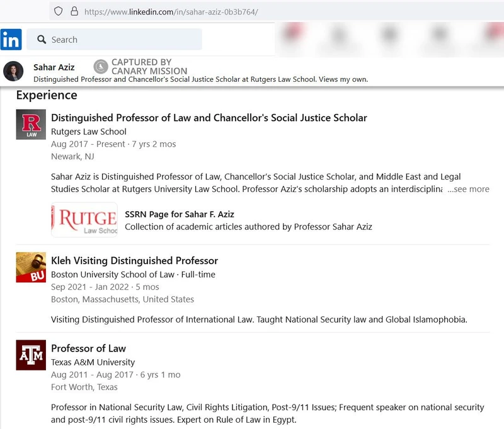The width and height of the screenshot is (504, 429).
Task: Open the Texas A&M ATM logo
Action: [x=31, y=355]
